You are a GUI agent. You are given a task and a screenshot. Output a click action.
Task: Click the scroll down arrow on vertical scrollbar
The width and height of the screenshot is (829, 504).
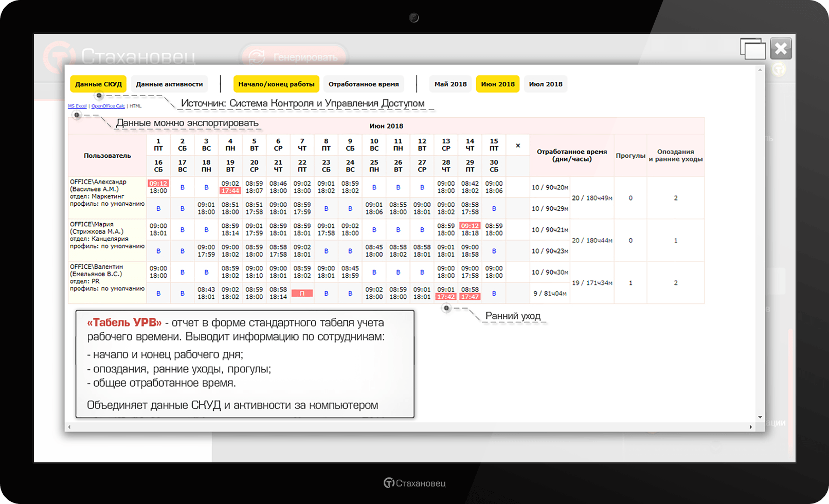point(760,417)
